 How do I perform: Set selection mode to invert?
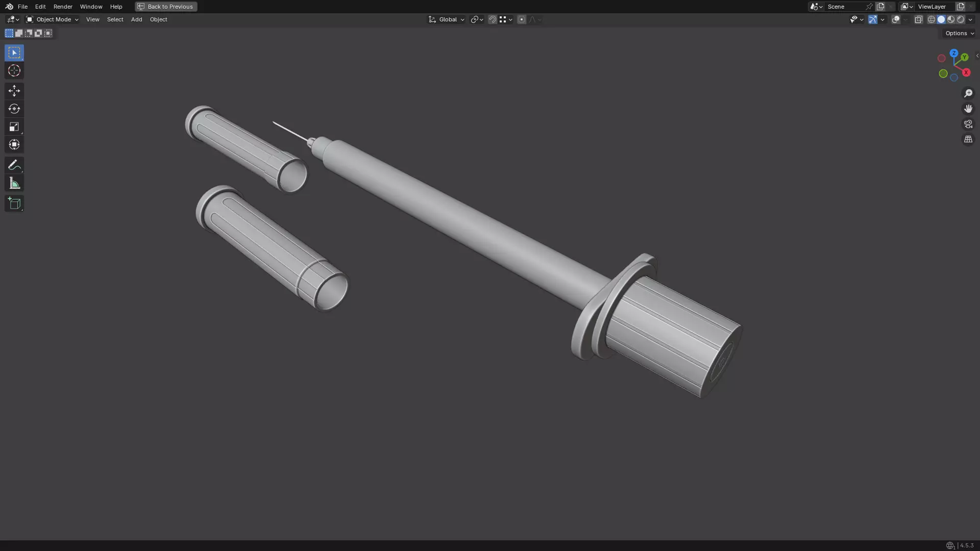[38, 33]
